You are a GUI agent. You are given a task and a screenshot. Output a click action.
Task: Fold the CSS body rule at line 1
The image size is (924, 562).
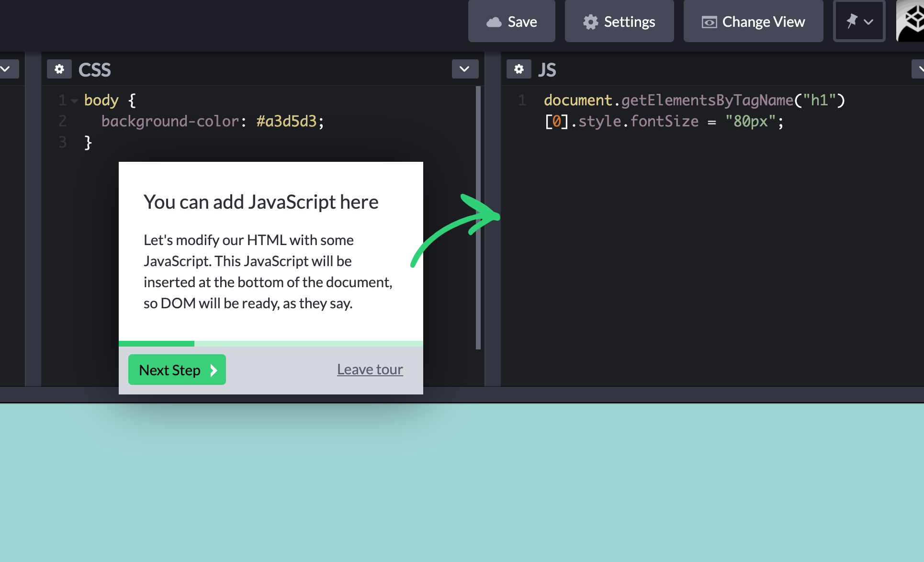(74, 101)
